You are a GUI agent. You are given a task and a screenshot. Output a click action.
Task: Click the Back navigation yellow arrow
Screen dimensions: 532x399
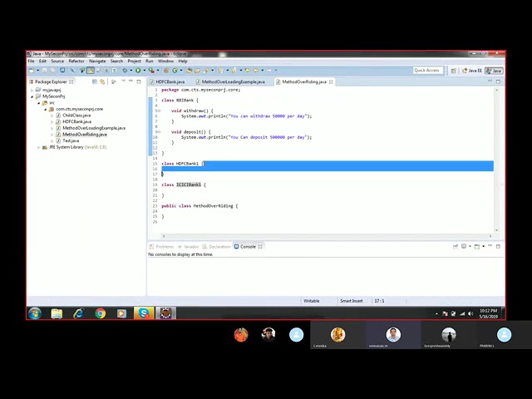256,70
